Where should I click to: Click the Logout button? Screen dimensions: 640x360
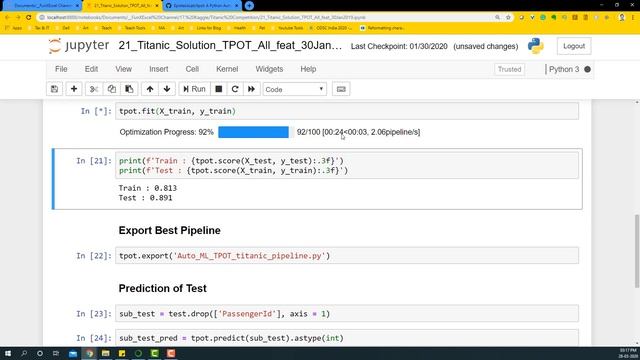pyautogui.click(x=574, y=46)
